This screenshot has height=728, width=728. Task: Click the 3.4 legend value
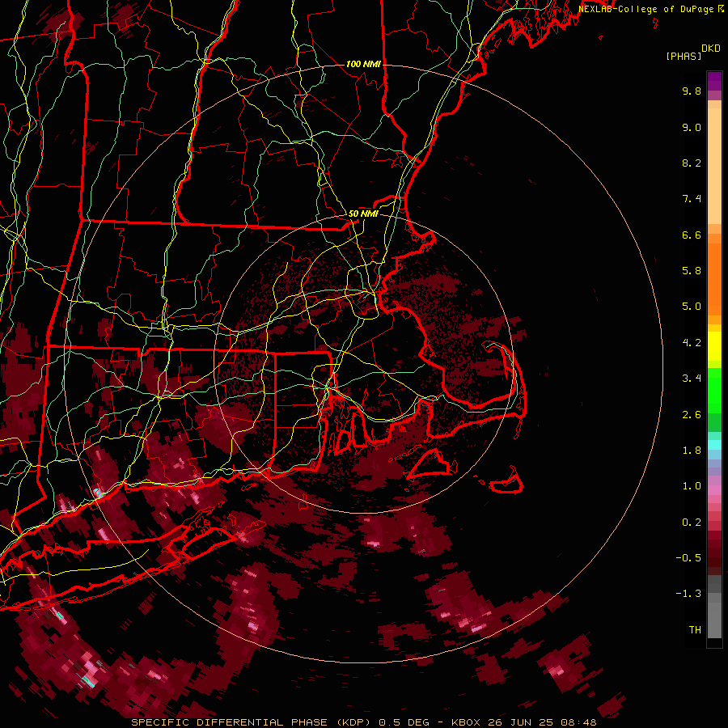[692, 379]
